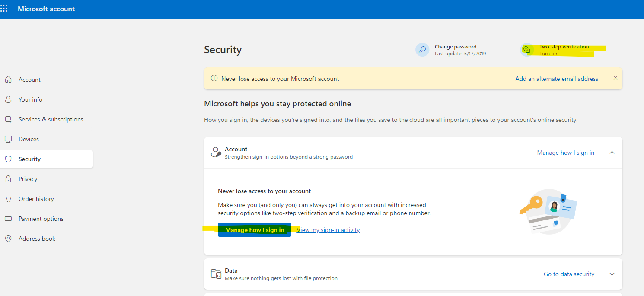Click 'Microsoft helps you stay protected online' heading
Image resolution: width=644 pixels, height=296 pixels.
click(x=277, y=104)
